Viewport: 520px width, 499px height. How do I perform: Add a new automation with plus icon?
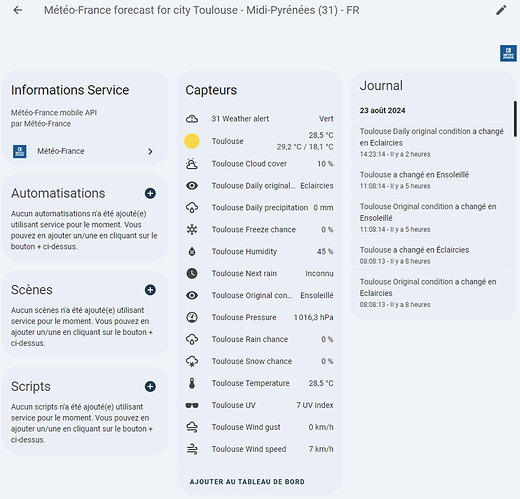(150, 193)
